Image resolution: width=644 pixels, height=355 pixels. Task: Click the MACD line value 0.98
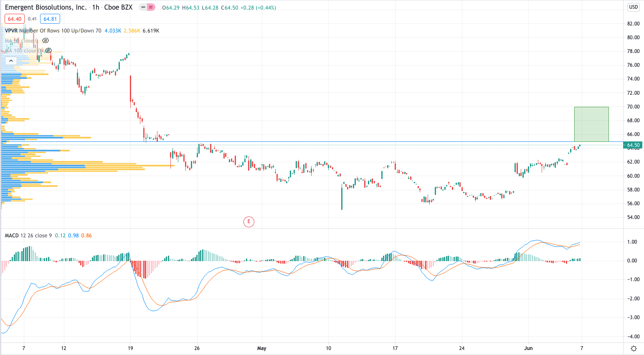coord(74,235)
